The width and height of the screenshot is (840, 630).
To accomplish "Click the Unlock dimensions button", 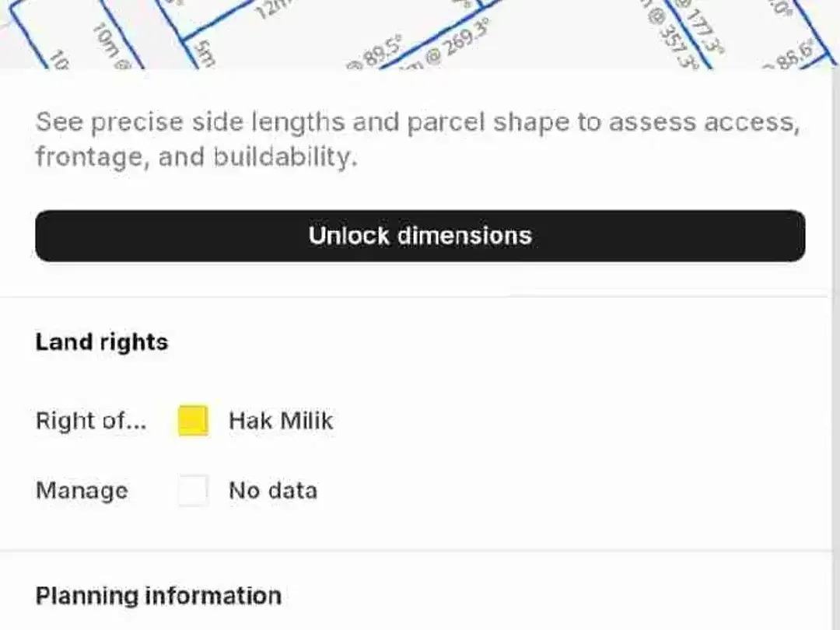I will pyautogui.click(x=420, y=236).
